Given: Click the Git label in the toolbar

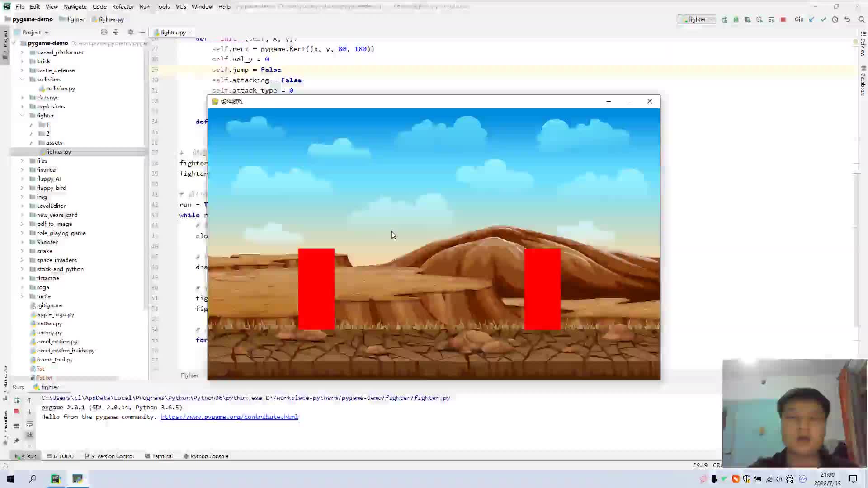Looking at the screenshot, I should click(798, 19).
